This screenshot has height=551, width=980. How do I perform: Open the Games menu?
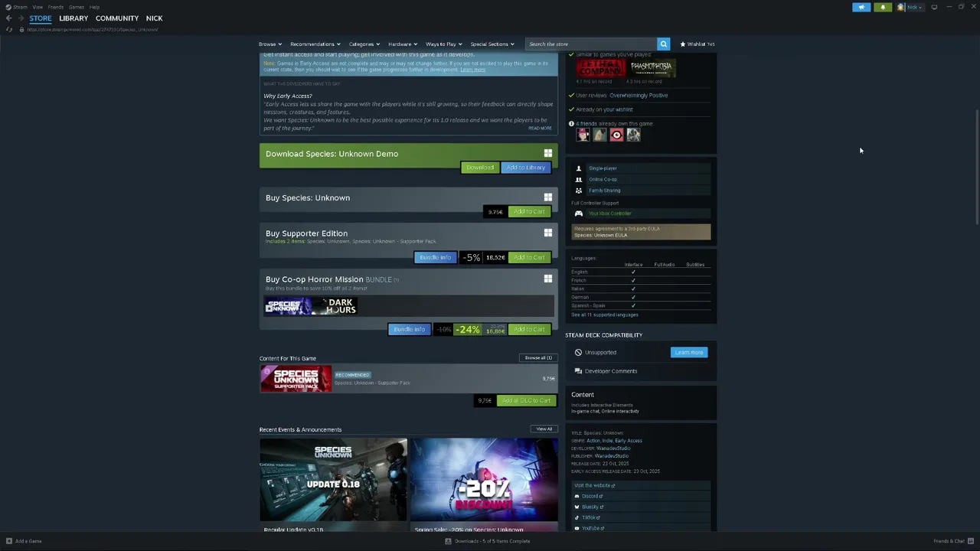click(77, 7)
